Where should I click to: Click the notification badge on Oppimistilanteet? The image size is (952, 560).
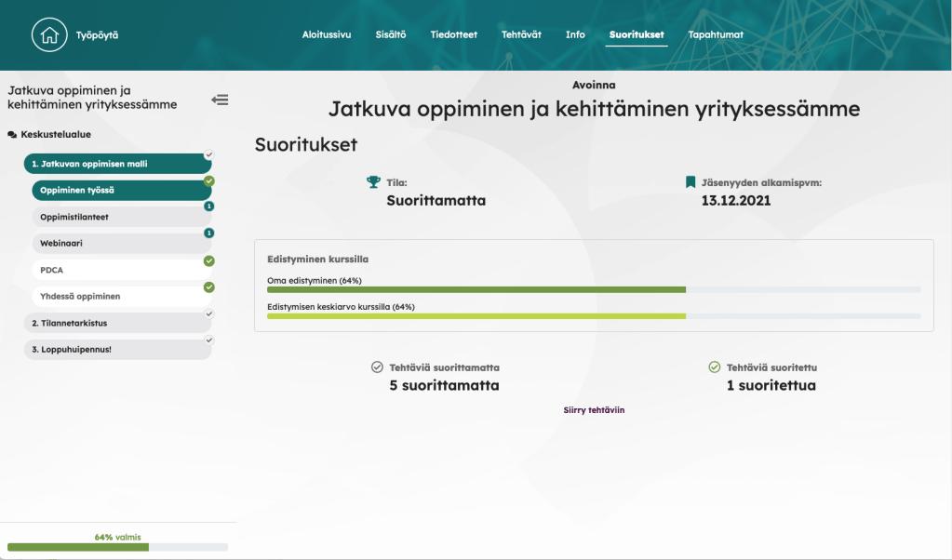(x=209, y=207)
